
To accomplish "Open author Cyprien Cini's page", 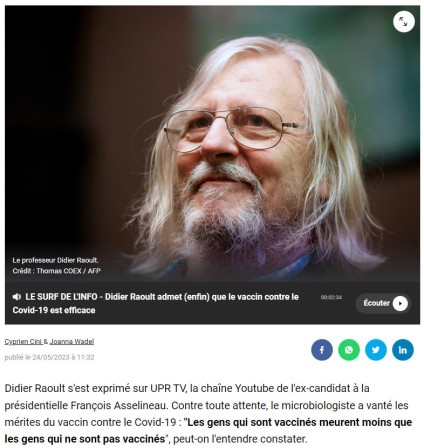I will [x=23, y=341].
